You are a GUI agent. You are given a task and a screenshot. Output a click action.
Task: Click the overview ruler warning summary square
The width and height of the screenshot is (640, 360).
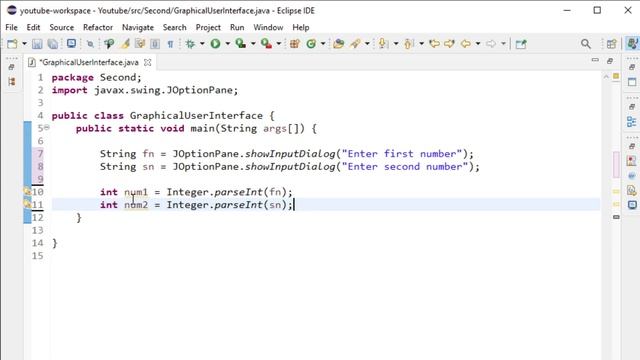click(616, 76)
